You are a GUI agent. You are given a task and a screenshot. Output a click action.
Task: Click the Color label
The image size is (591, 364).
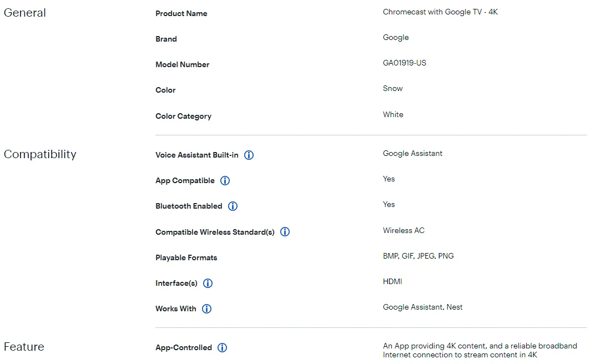click(x=165, y=90)
